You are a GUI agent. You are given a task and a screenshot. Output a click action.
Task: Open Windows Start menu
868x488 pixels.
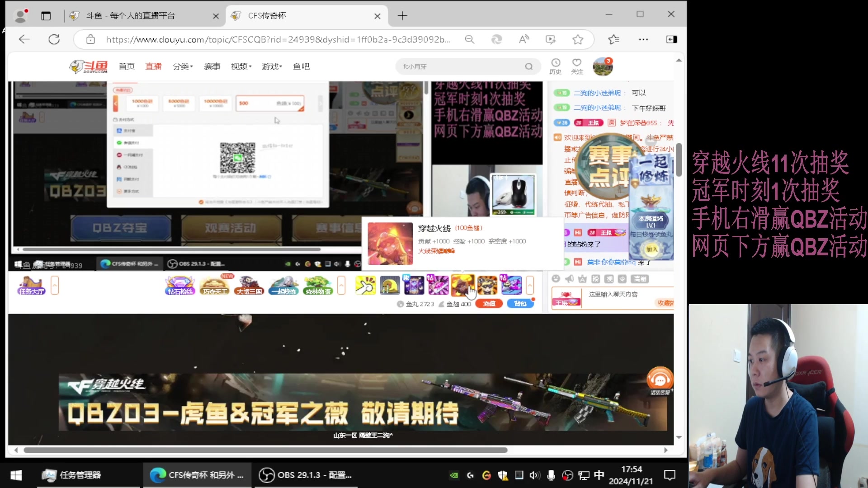16,475
